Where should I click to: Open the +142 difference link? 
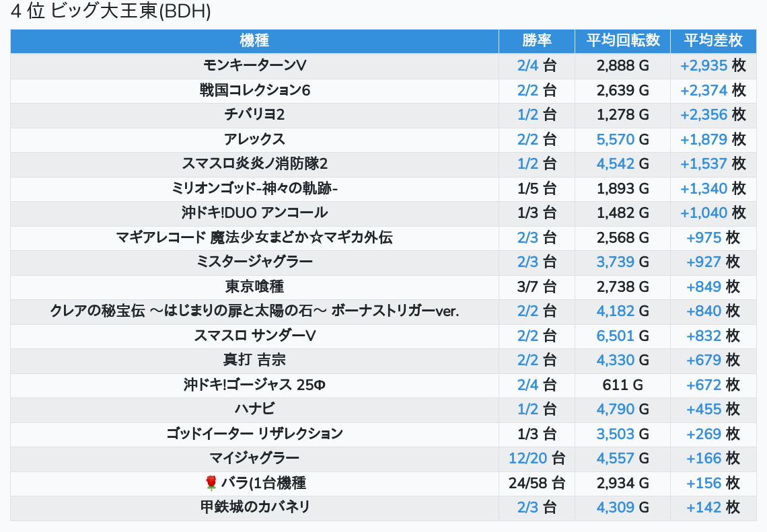704,508
